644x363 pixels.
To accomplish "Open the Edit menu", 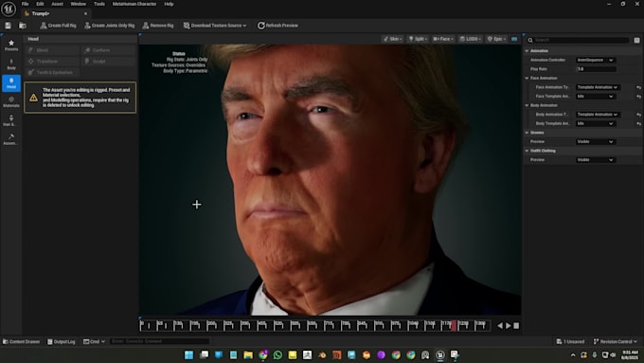I will (40, 4).
